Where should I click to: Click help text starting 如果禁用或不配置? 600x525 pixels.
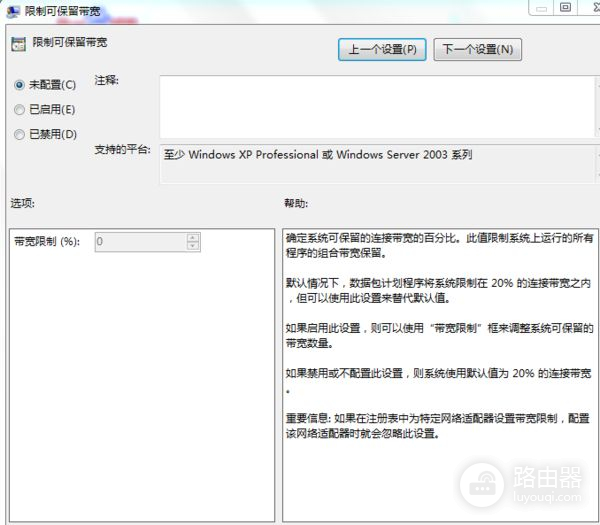[439, 380]
